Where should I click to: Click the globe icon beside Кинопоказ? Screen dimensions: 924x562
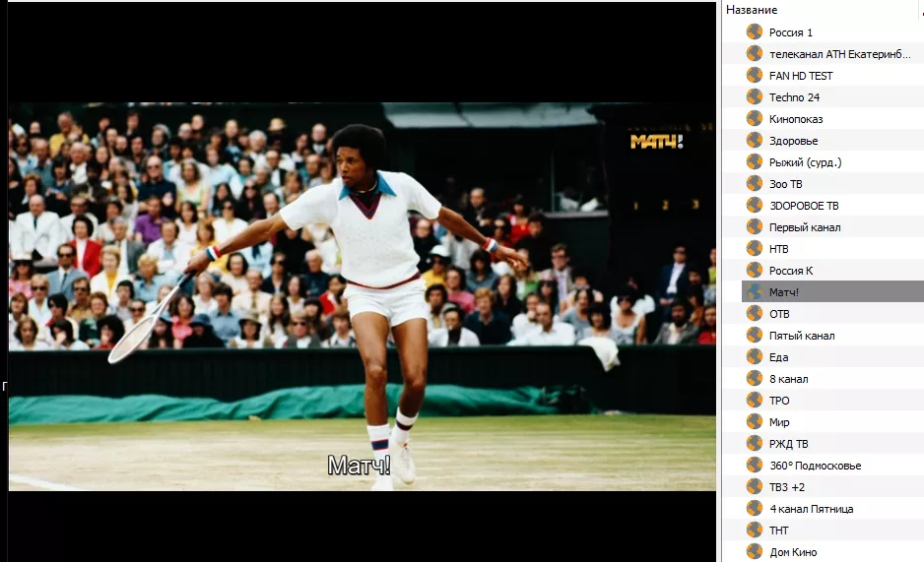(x=755, y=118)
